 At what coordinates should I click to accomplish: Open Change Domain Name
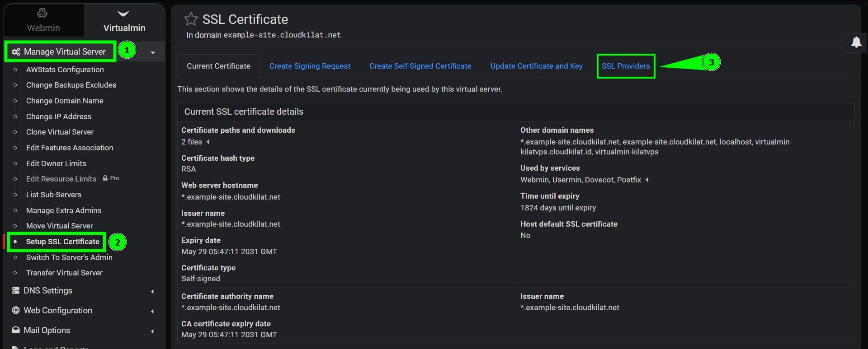65,101
